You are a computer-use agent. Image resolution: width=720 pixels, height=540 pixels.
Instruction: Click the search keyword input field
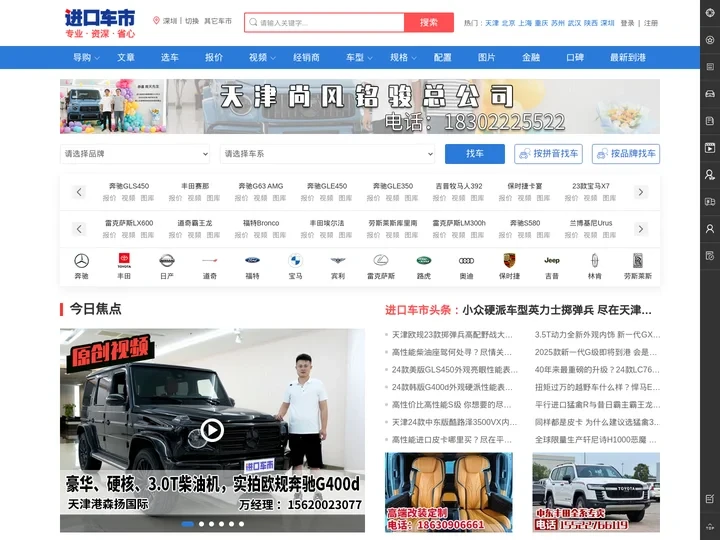325,22
